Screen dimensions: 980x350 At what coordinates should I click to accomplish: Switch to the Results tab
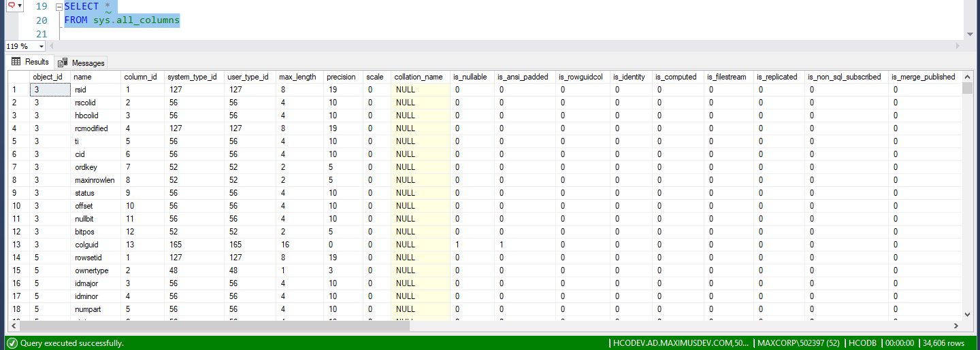point(29,62)
